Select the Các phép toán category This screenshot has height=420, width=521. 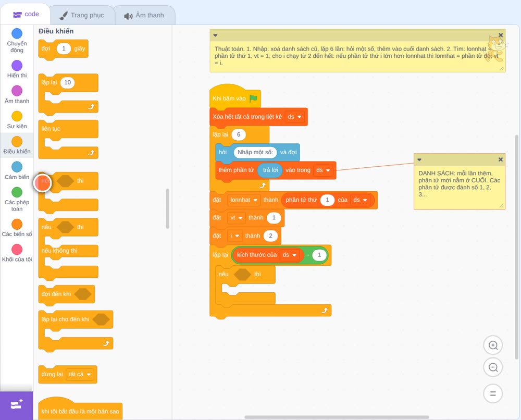pos(17,199)
